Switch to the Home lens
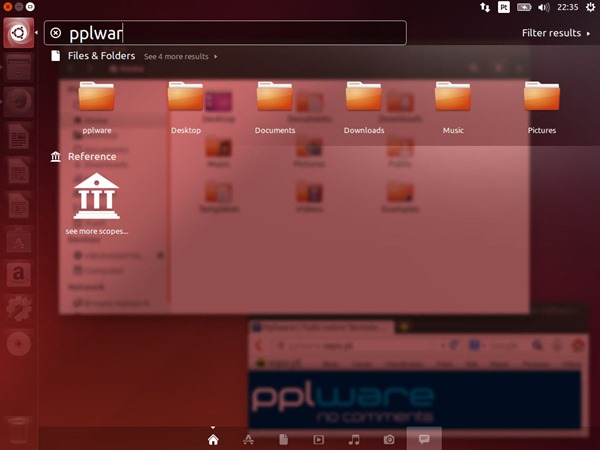600x450 pixels. (x=213, y=440)
